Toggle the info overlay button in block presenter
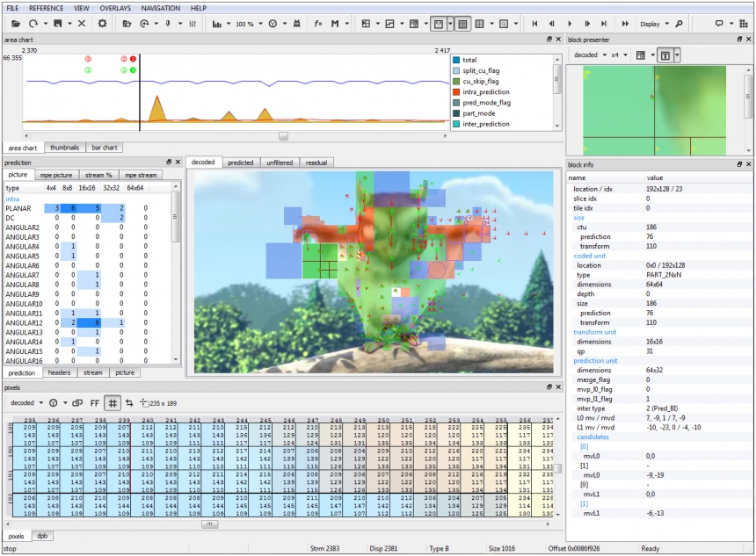 point(665,55)
